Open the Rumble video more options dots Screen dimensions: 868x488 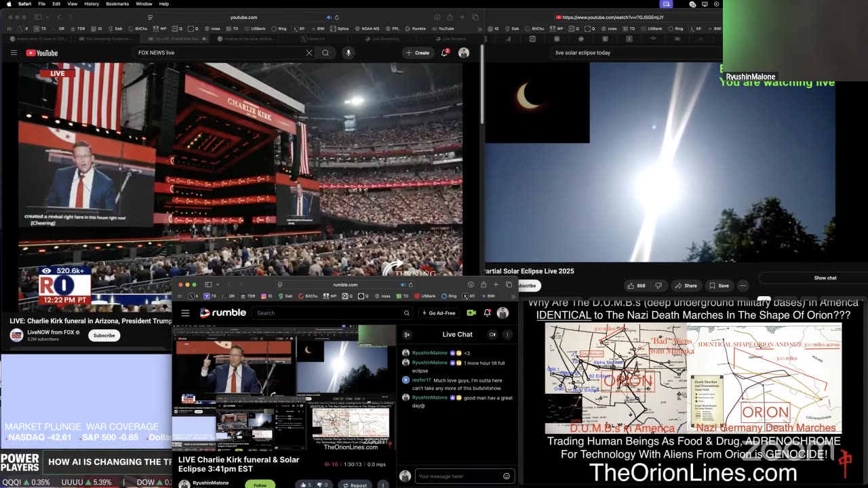(383, 485)
